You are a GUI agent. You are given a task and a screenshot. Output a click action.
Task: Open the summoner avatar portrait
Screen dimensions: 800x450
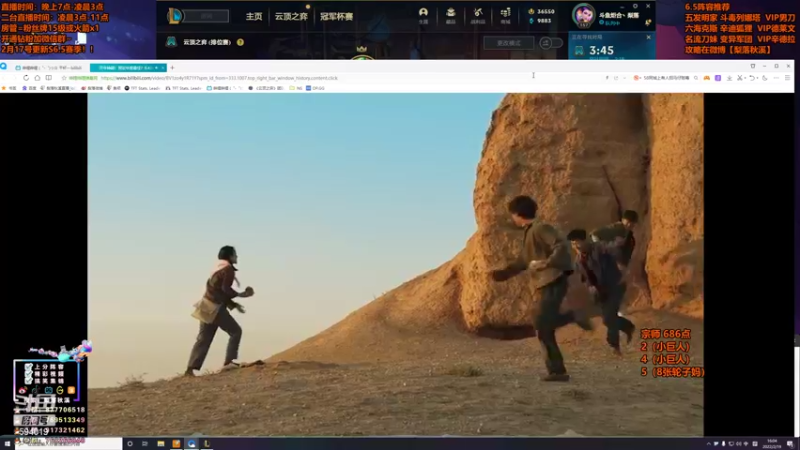click(583, 15)
